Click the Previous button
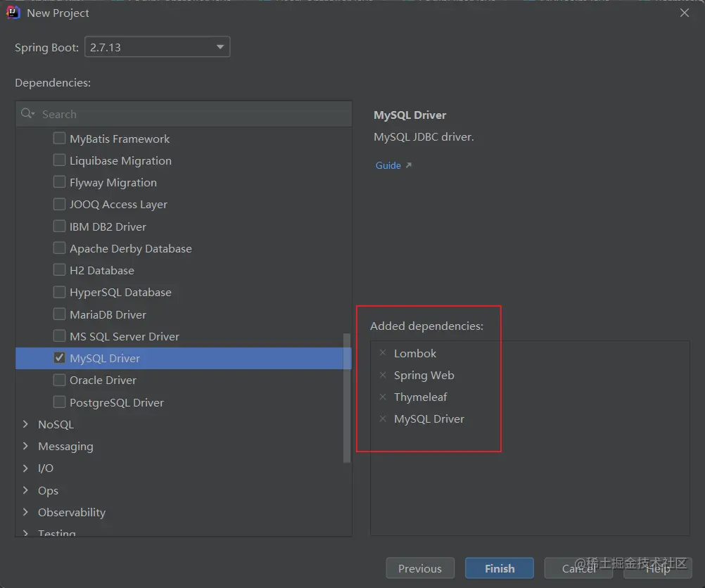The height and width of the screenshot is (588, 705). (x=420, y=568)
